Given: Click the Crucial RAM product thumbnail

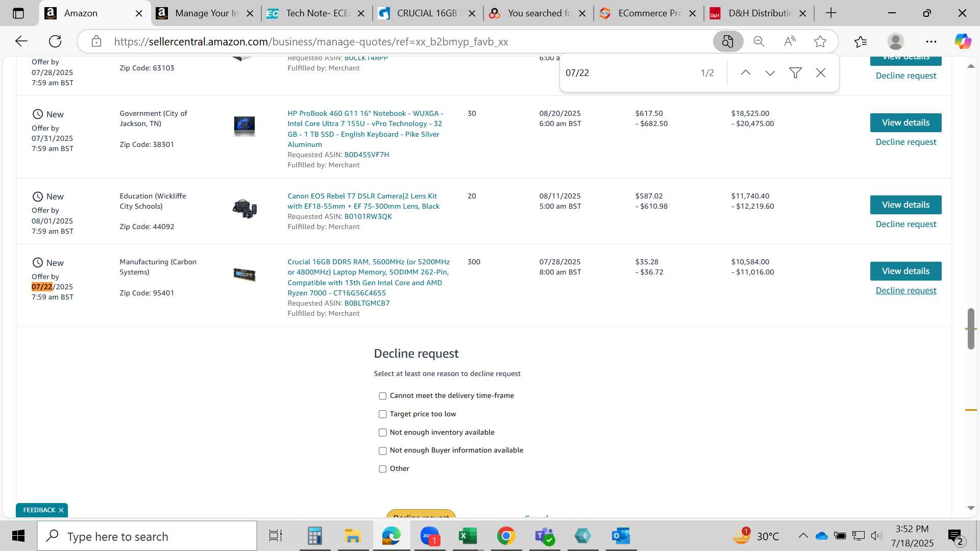Looking at the screenshot, I should [244, 274].
